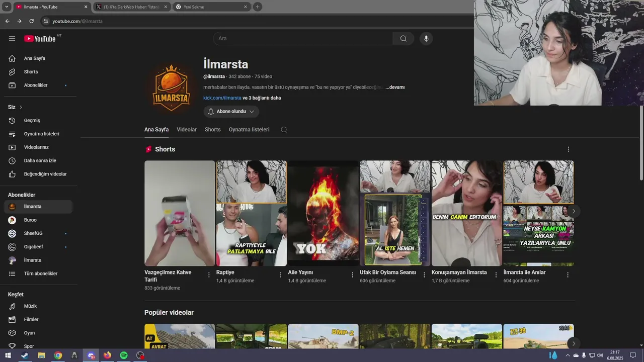Open the browser tab list dropdown
Image resolution: width=644 pixels, height=362 pixels.
point(7,7)
